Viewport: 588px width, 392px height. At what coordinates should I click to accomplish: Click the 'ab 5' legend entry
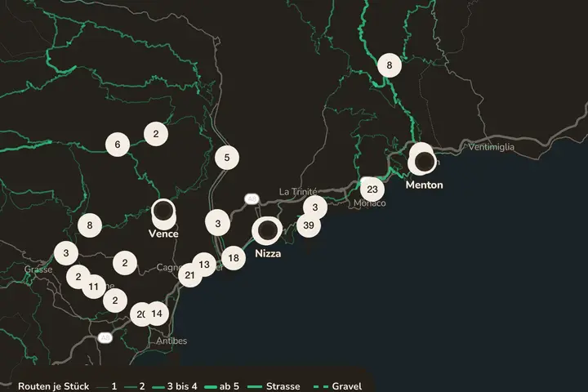pyautogui.click(x=222, y=386)
